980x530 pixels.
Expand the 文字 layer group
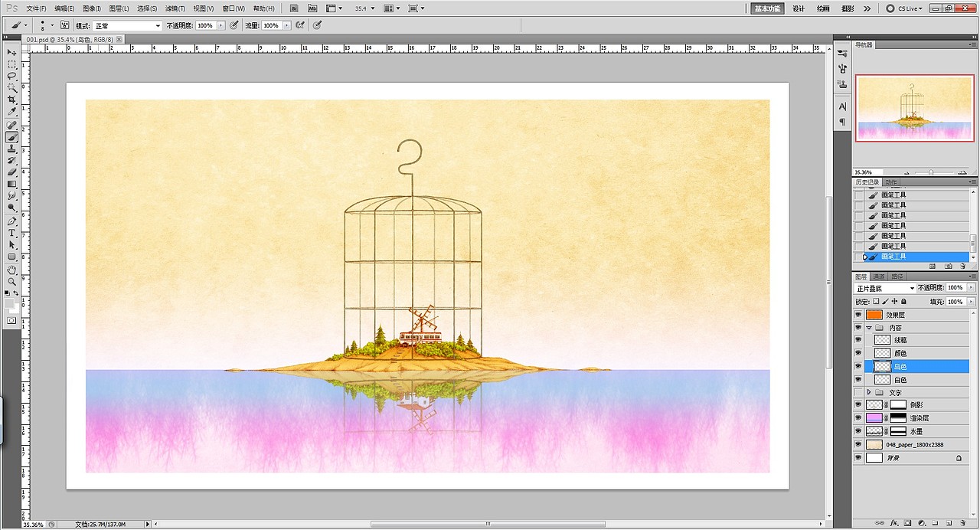click(x=869, y=392)
